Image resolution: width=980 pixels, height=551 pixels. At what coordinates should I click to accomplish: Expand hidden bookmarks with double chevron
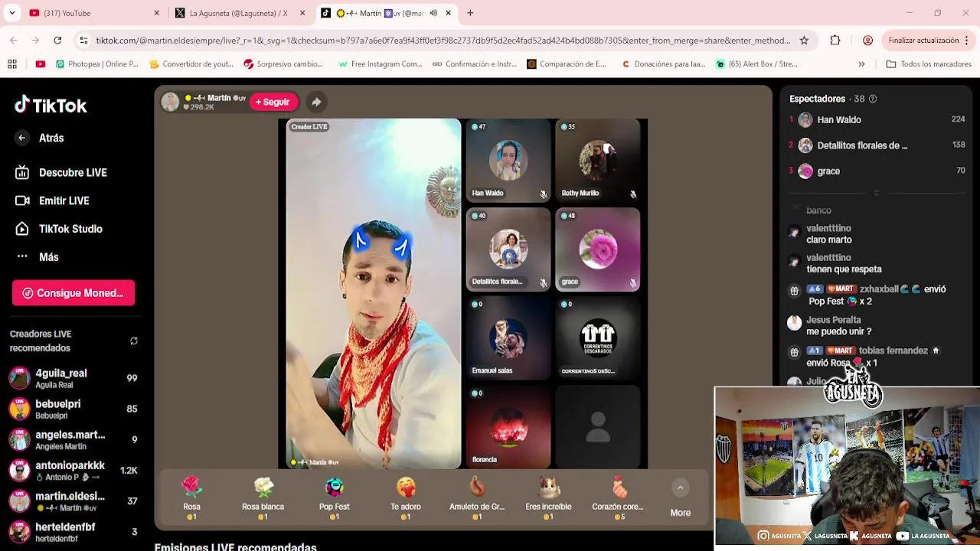point(861,64)
